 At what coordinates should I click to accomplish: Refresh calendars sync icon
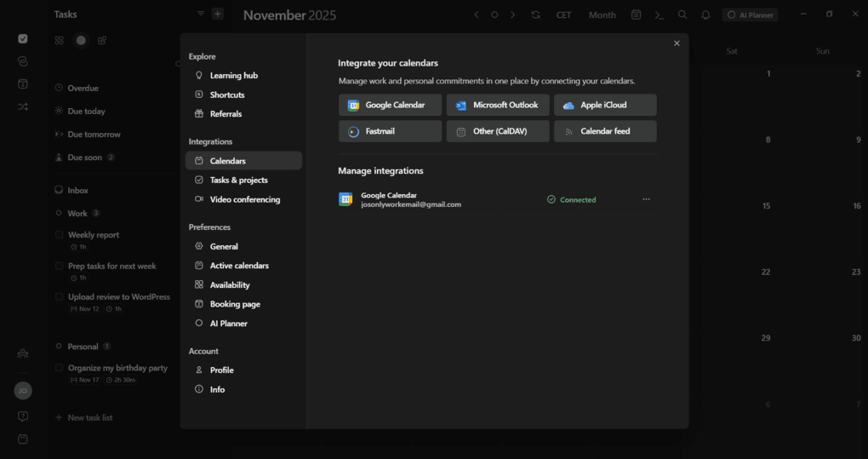point(535,15)
